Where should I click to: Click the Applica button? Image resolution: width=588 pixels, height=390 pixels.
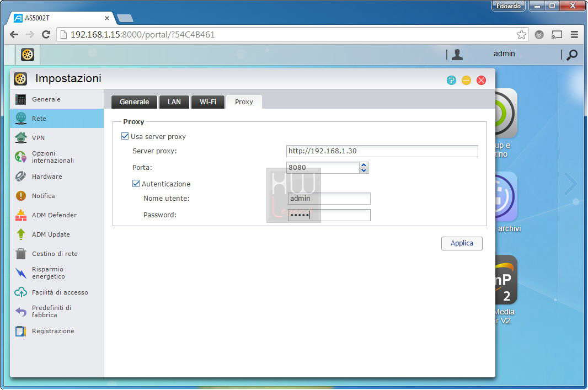click(x=462, y=243)
